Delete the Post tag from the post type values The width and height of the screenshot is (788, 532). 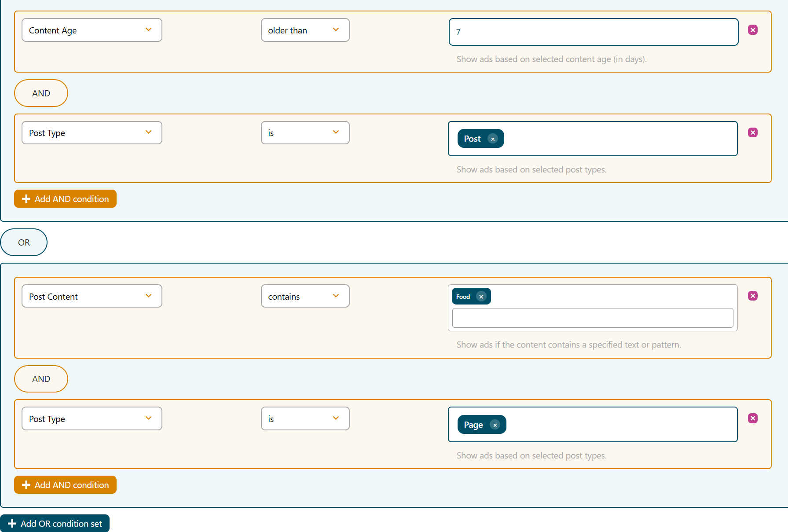coord(493,138)
